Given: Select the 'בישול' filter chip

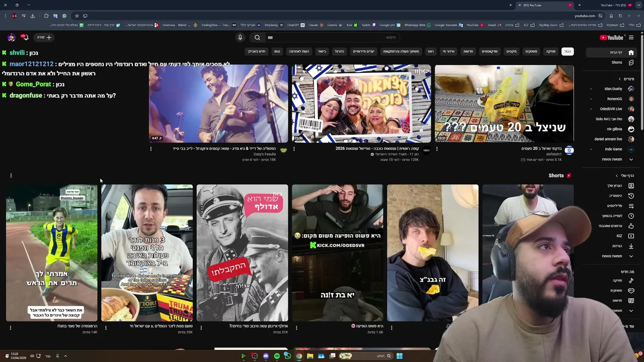Looking at the screenshot, I should (322, 51).
